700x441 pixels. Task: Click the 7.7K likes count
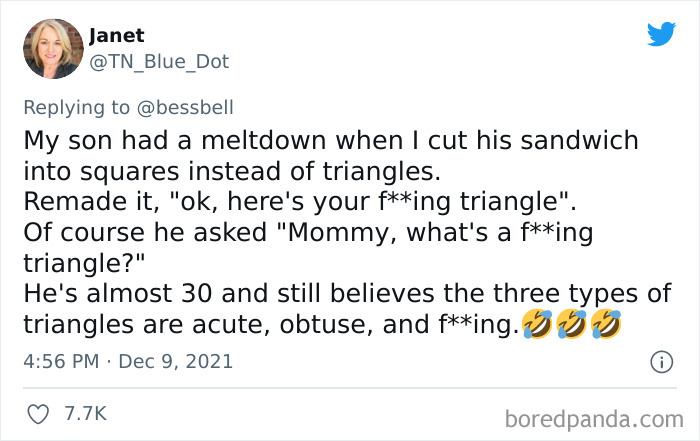tap(83, 413)
